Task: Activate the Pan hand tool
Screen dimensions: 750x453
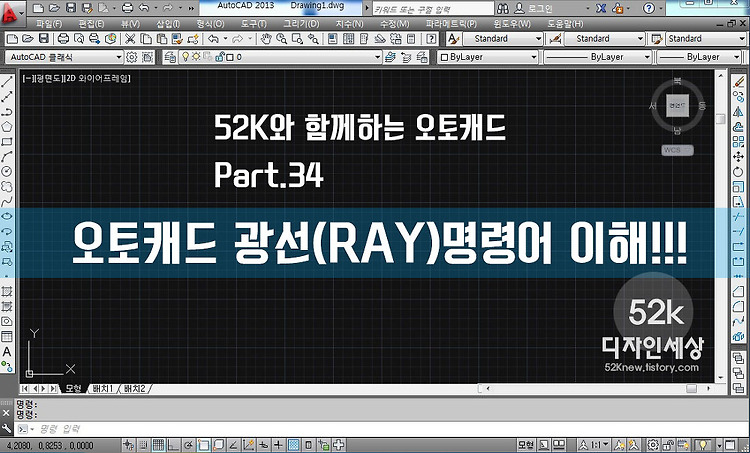Action: tap(266, 39)
